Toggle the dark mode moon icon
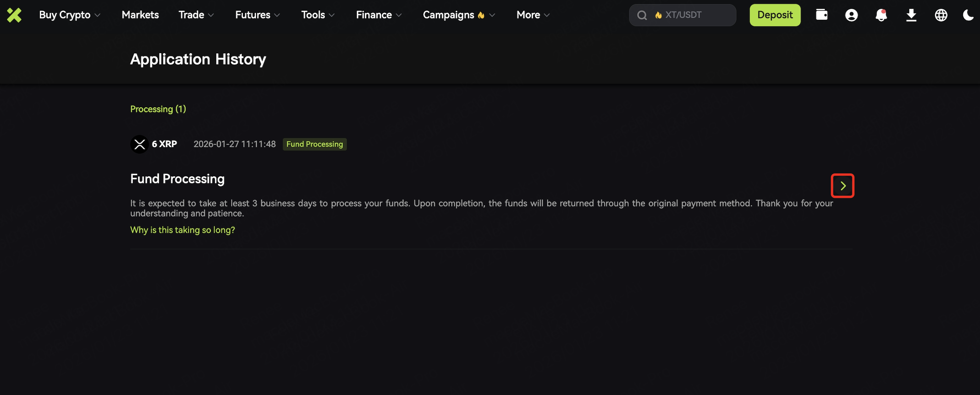Screen dimensions: 980x395 tap(968, 15)
